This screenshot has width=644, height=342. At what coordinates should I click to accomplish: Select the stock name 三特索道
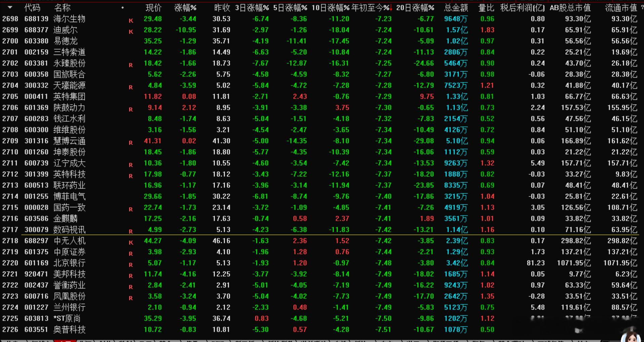(70, 52)
